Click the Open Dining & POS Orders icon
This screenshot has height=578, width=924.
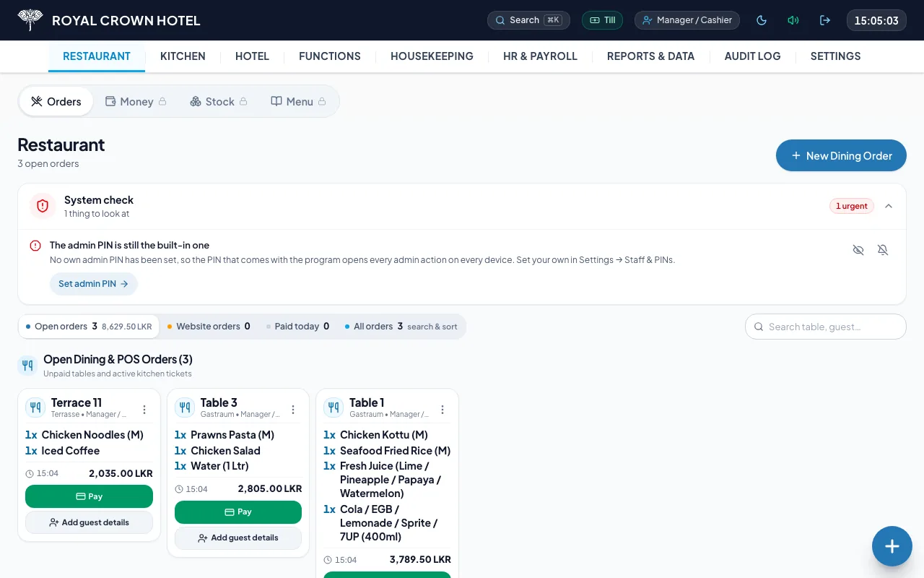(27, 366)
